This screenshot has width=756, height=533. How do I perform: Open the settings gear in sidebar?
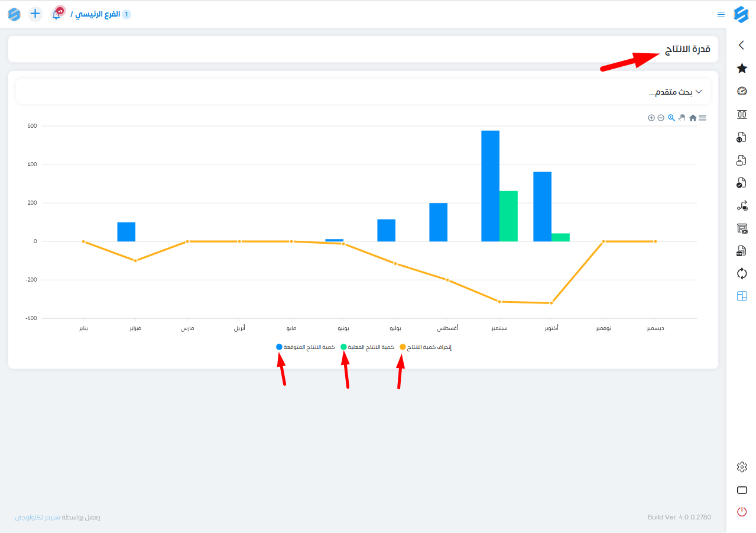(742, 467)
